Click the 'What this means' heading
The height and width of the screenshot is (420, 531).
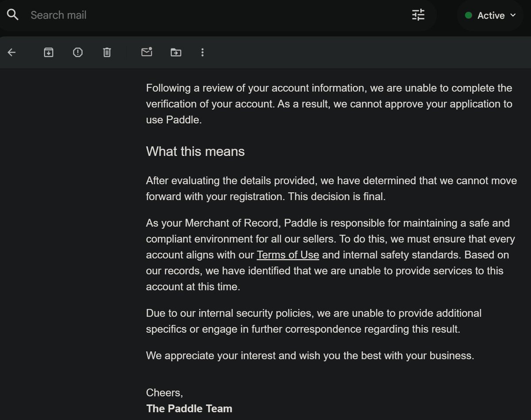(195, 152)
